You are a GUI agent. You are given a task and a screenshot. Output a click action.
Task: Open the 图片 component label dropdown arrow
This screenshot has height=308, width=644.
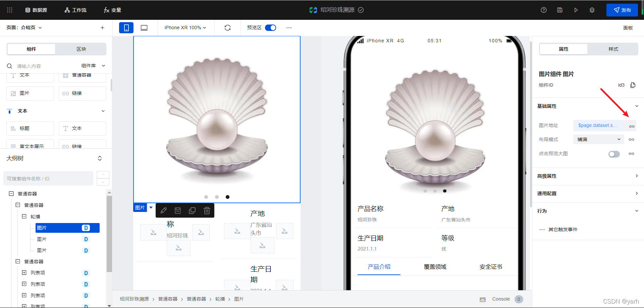click(x=151, y=208)
